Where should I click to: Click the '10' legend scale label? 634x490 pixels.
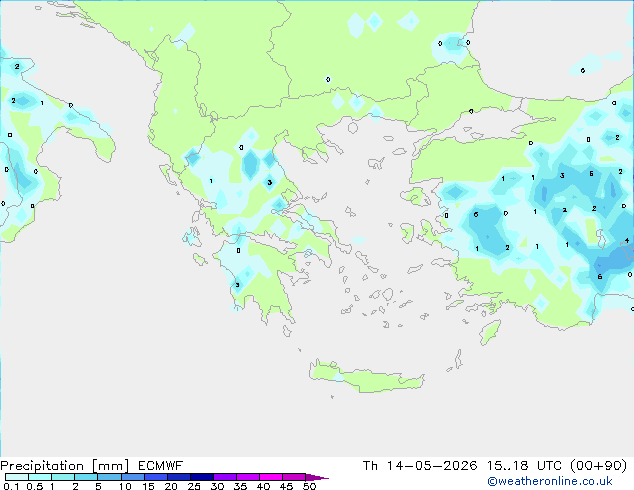click(125, 486)
